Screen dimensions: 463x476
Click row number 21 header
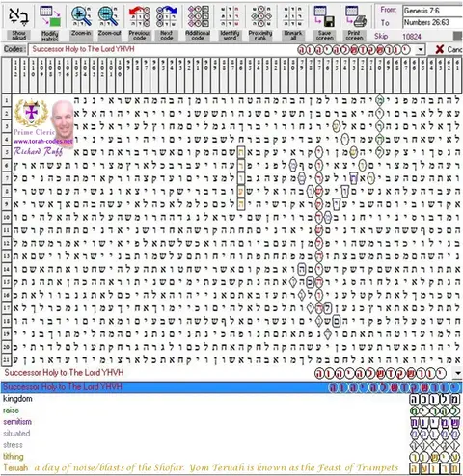pos(7,360)
